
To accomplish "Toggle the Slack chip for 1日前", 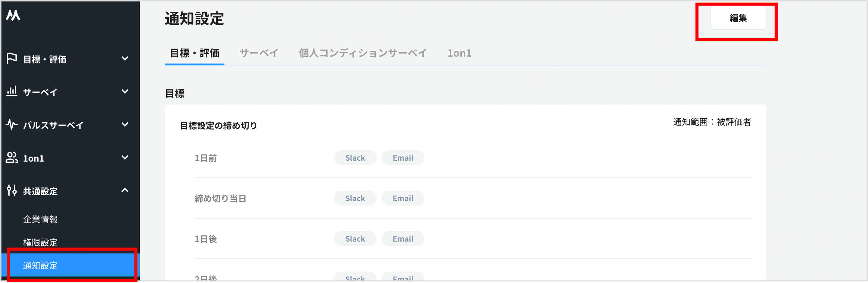I will click(x=355, y=158).
